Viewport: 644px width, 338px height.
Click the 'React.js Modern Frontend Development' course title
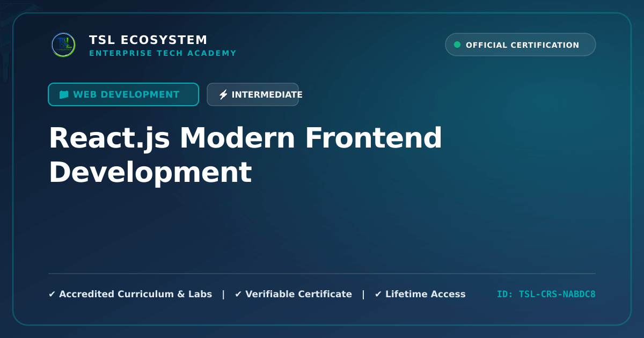coord(245,155)
